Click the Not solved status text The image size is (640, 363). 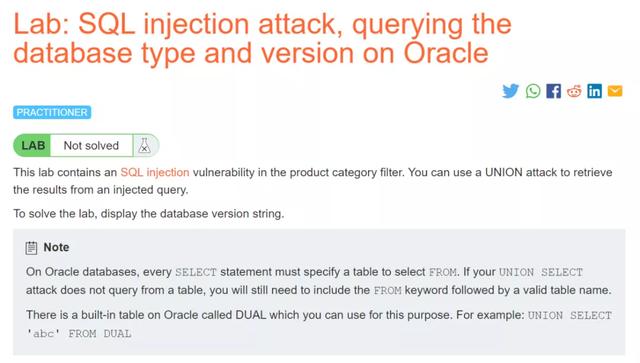(x=91, y=145)
